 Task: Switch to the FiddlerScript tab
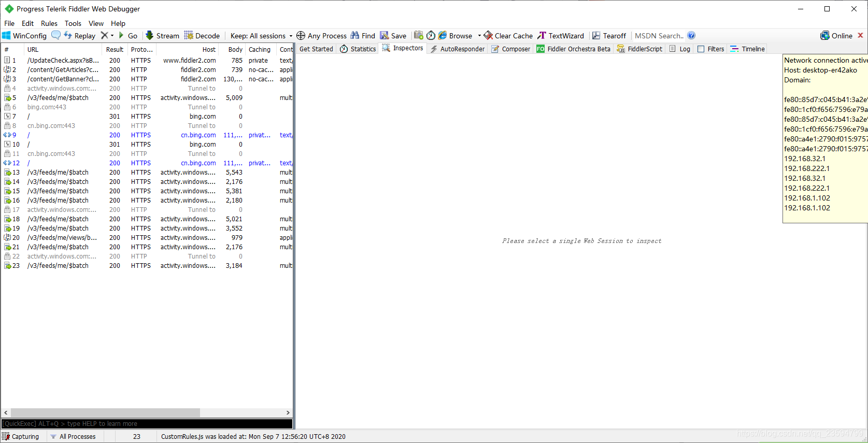[639, 49]
